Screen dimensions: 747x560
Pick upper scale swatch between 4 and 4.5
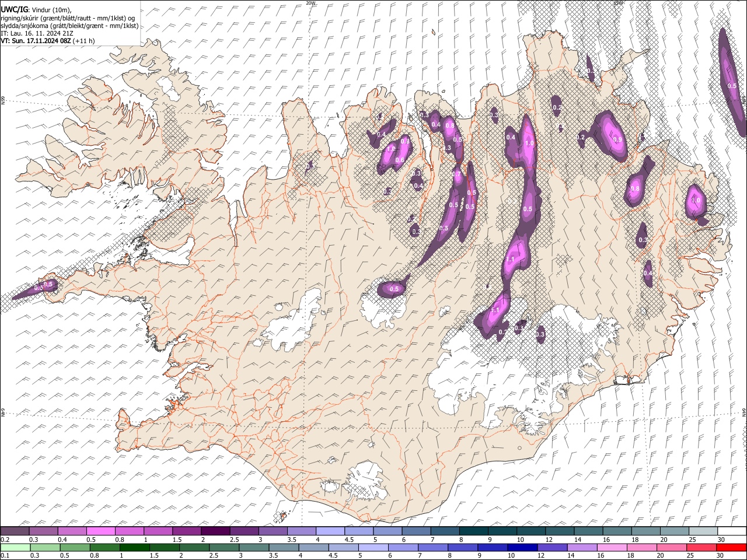pyautogui.click(x=330, y=531)
